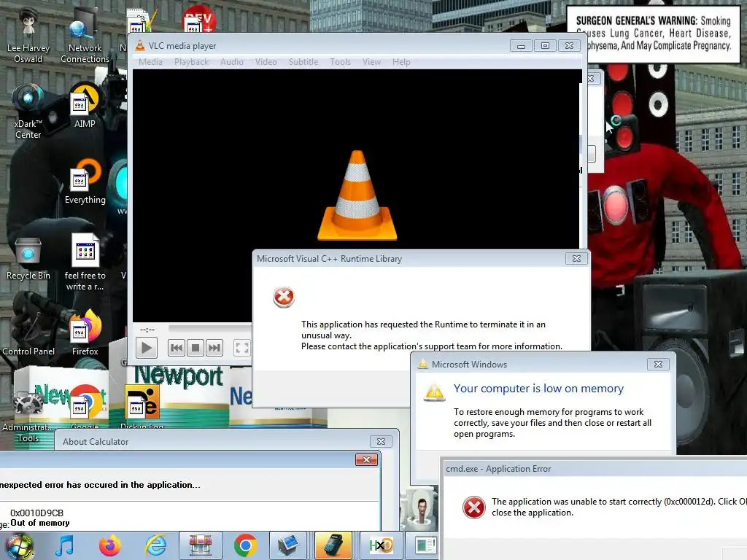Close the Visual C++ Runtime Library dialog
Screen dimensions: 747x560
[576, 259]
